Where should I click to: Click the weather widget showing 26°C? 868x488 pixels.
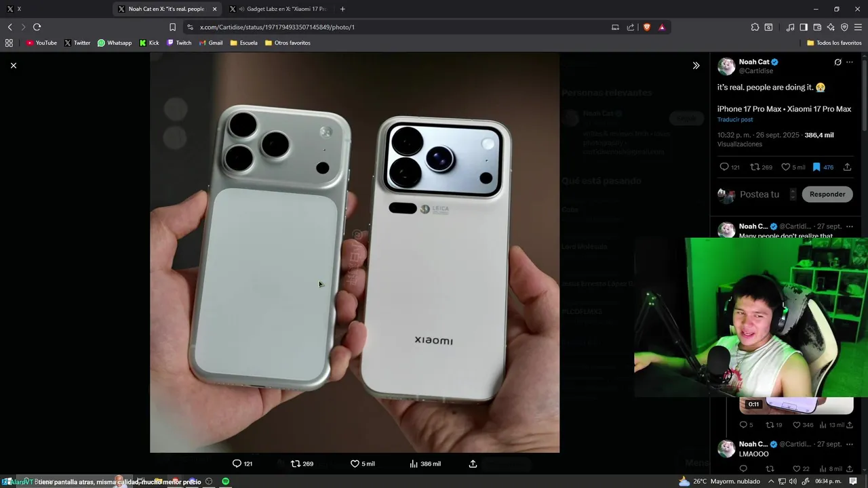point(719,481)
